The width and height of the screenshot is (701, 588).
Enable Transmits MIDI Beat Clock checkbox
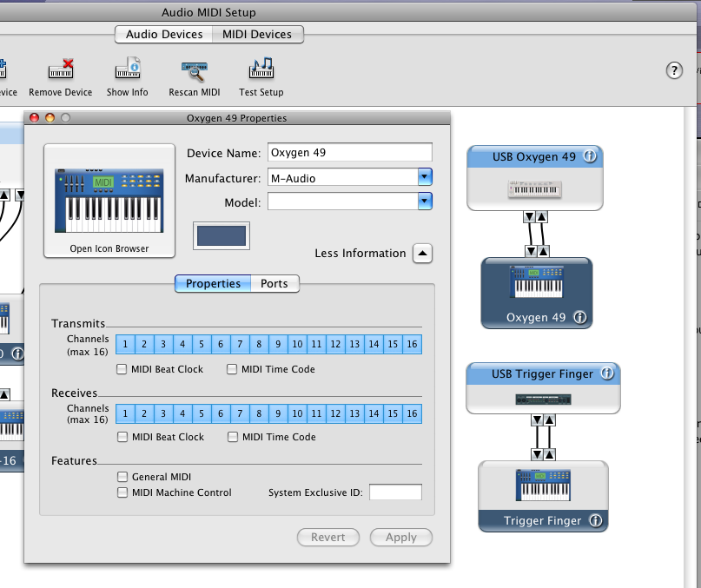(x=122, y=369)
